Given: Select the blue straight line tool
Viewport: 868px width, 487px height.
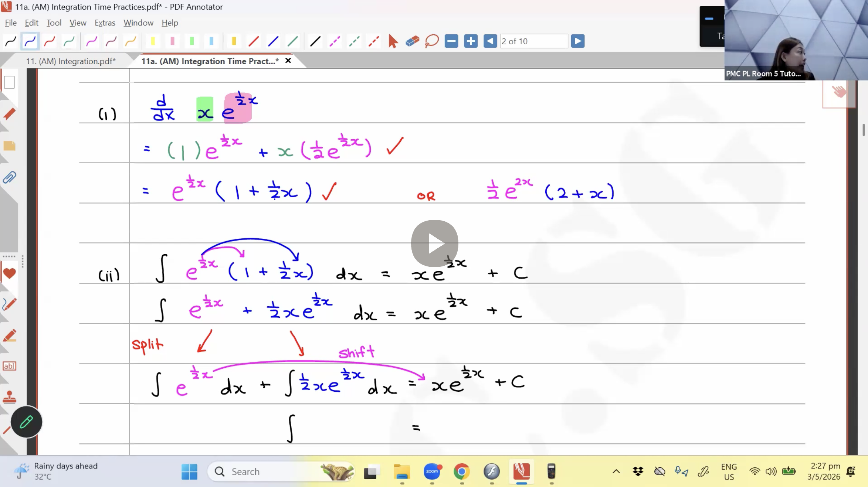Looking at the screenshot, I should (273, 41).
